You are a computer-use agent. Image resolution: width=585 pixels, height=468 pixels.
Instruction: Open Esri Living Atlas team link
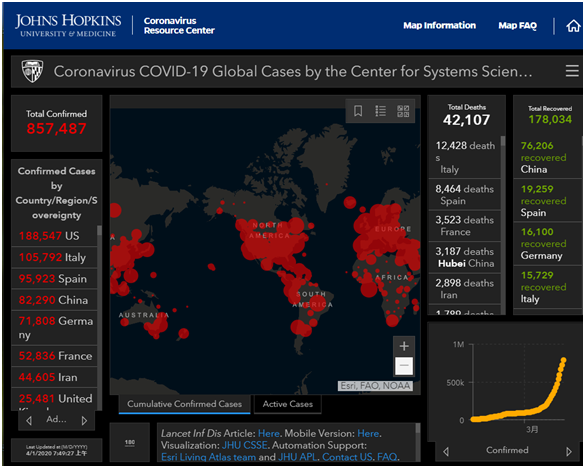pos(209,457)
